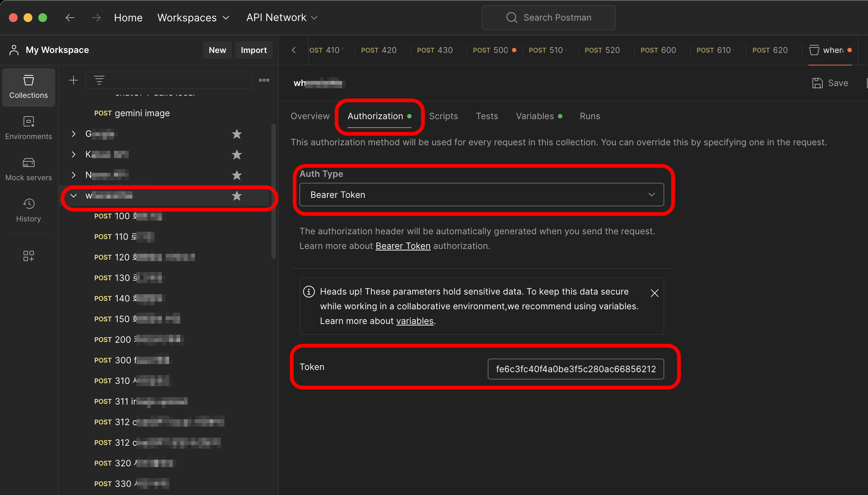Viewport: 868px width, 495px height.
Task: Click the plus icon to create collection
Action: tap(74, 80)
